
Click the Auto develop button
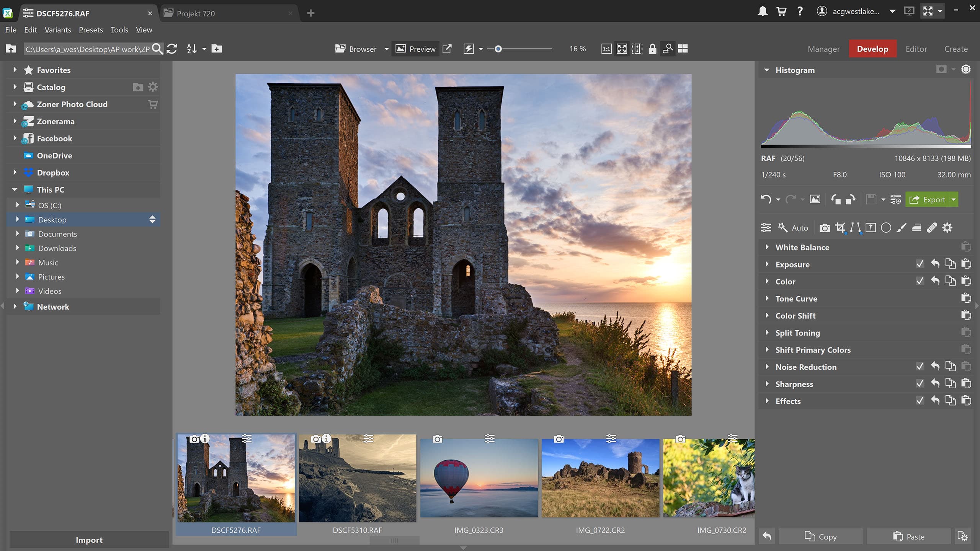800,227
